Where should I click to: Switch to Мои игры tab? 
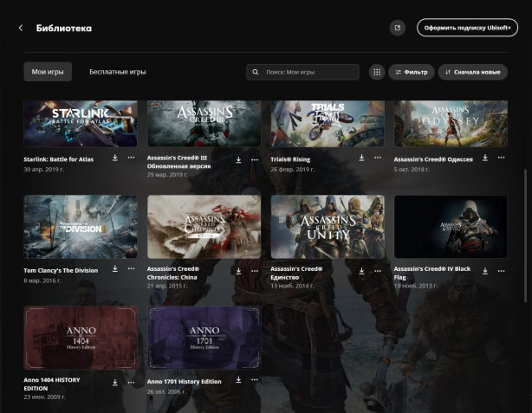(x=48, y=72)
